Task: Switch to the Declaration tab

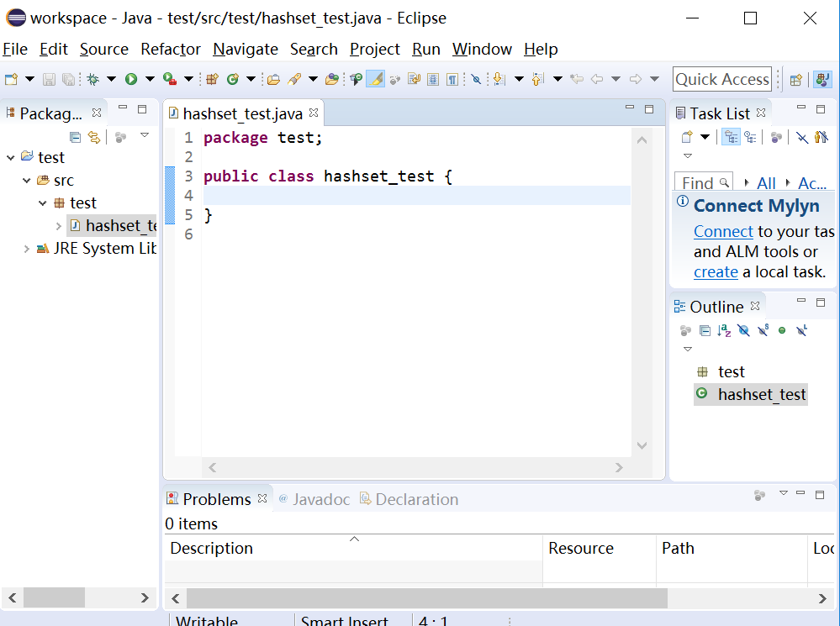Action: (x=409, y=499)
